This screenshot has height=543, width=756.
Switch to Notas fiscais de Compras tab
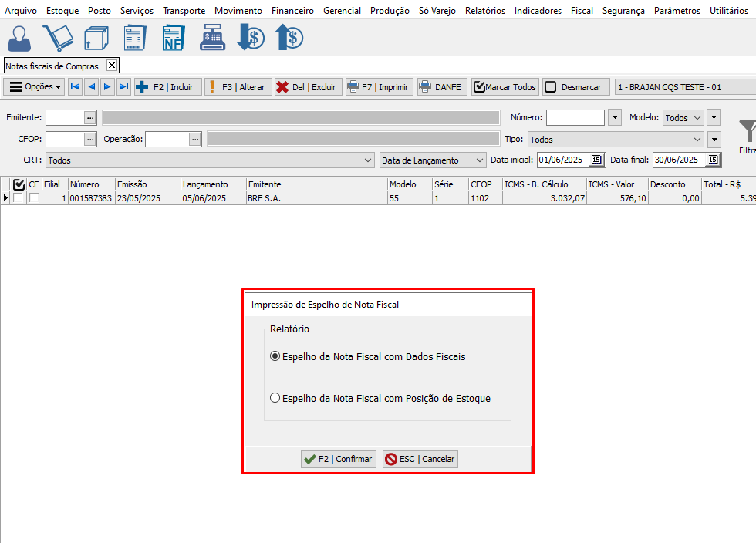pyautogui.click(x=52, y=66)
